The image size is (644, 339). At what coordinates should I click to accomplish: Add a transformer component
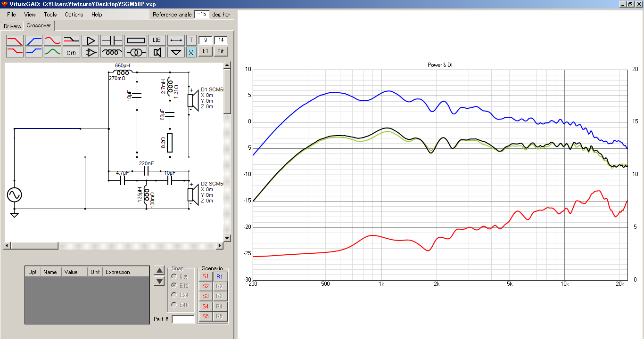pos(136,52)
